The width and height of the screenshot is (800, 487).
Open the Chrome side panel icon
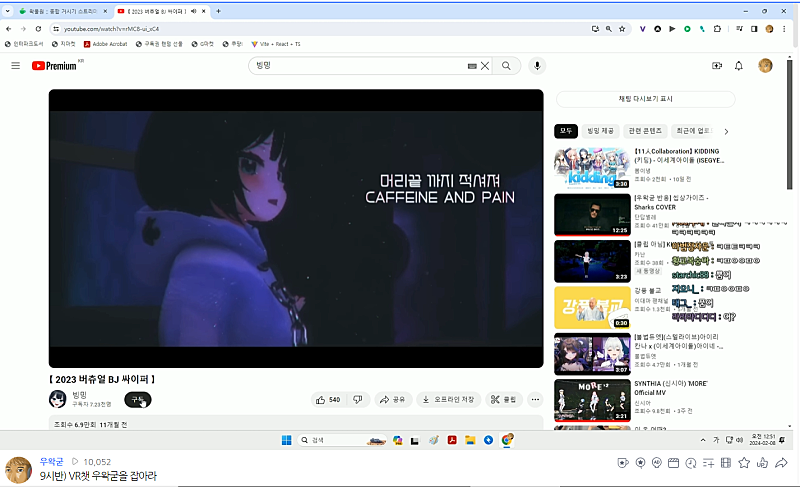click(754, 29)
